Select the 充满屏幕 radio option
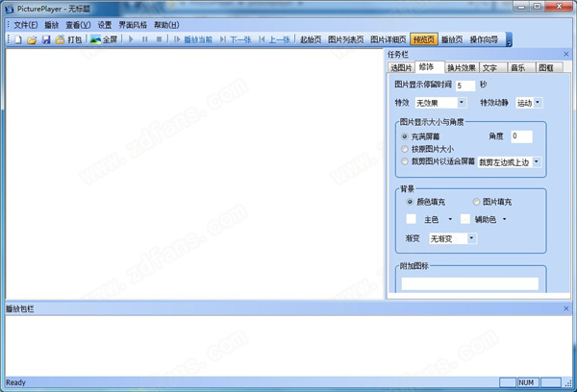The image size is (577, 392). pyautogui.click(x=405, y=137)
